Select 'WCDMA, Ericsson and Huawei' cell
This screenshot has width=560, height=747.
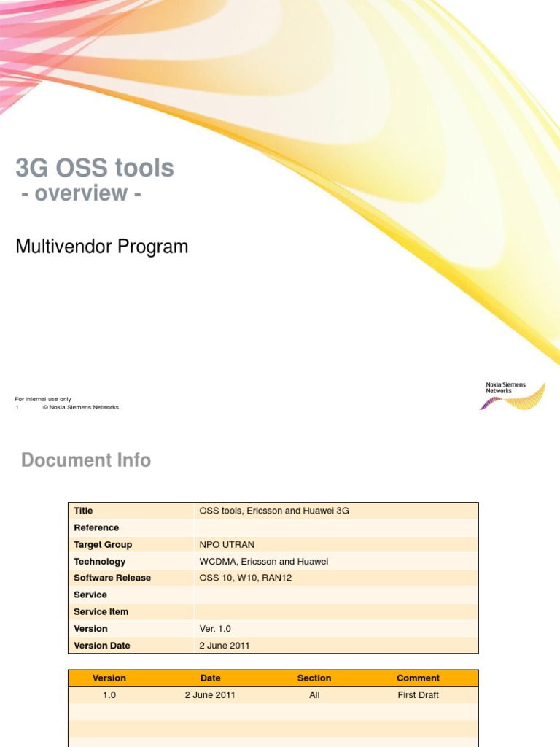coord(264,561)
